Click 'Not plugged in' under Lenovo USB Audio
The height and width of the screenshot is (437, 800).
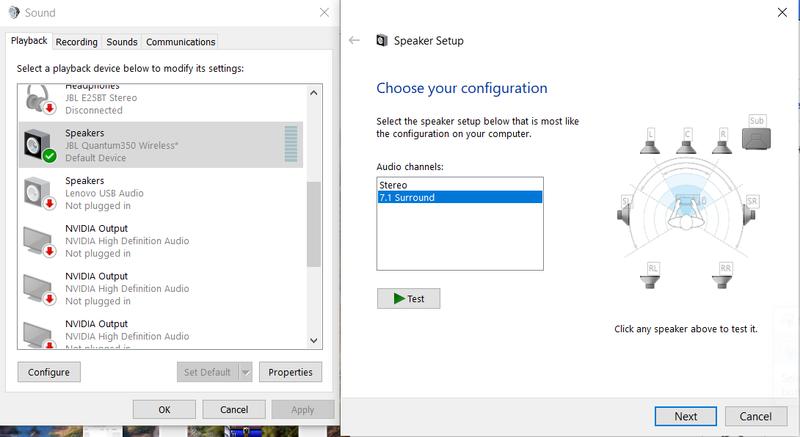pyautogui.click(x=98, y=205)
